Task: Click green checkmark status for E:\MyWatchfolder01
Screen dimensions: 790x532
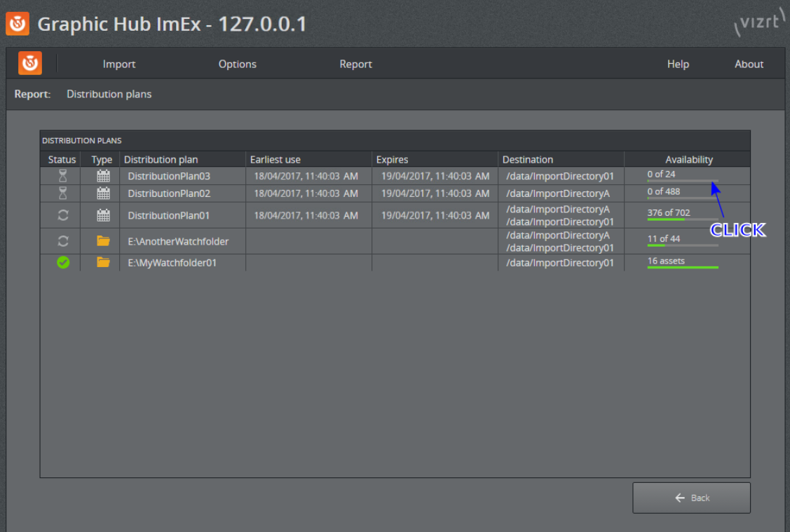Action: pos(63,262)
